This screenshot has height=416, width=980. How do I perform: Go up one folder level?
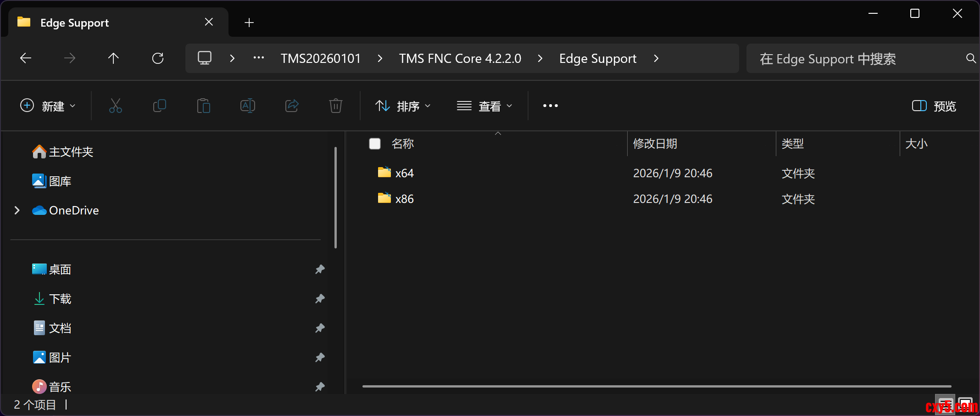click(113, 58)
